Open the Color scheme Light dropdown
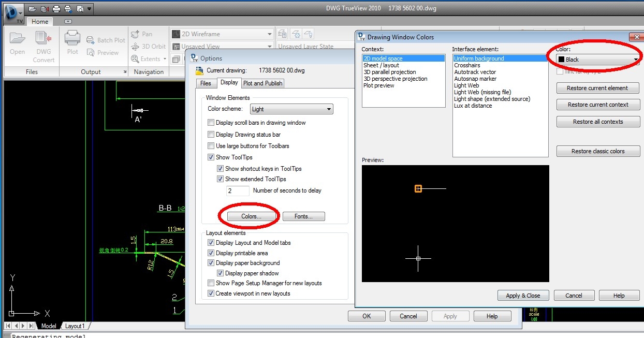 click(291, 109)
